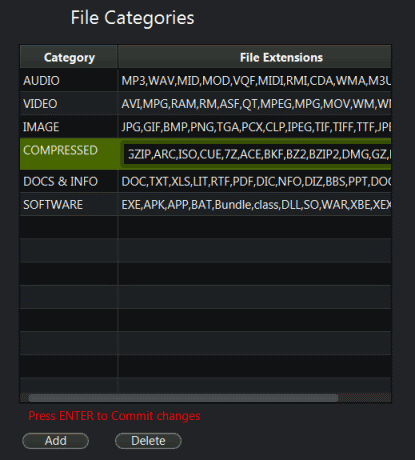This screenshot has height=460, width=415.
Task: Click the DOCS extensions starting with DOC
Action: pos(255,181)
